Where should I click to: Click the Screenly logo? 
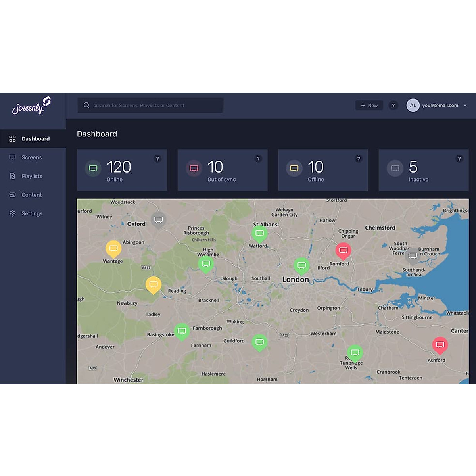pyautogui.click(x=31, y=106)
